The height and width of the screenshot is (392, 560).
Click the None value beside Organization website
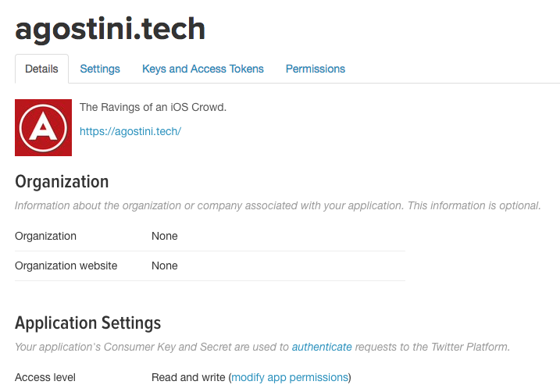[x=165, y=265]
